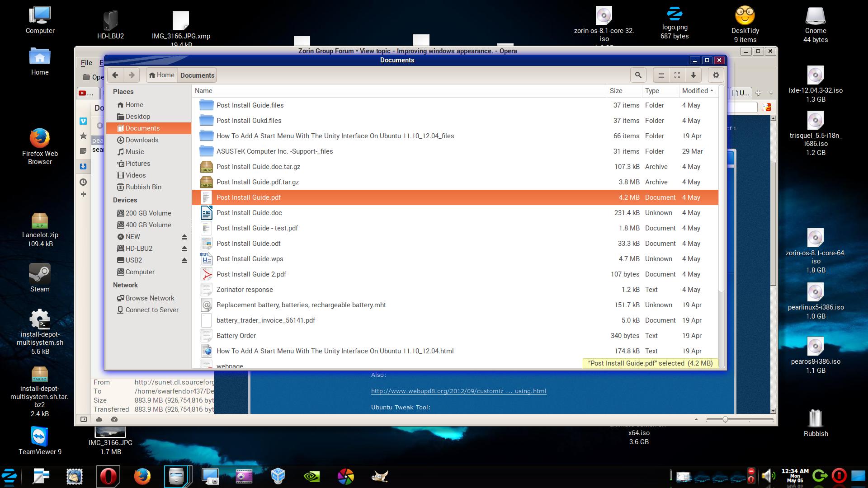Switch to icon grid view in file manager
This screenshot has width=868, height=488.
coord(677,75)
